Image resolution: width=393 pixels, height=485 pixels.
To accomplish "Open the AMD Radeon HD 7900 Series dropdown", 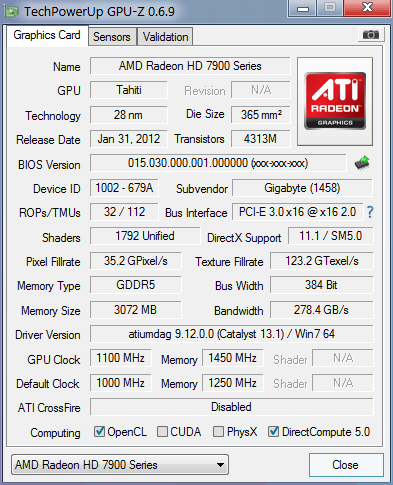I will tap(120, 464).
